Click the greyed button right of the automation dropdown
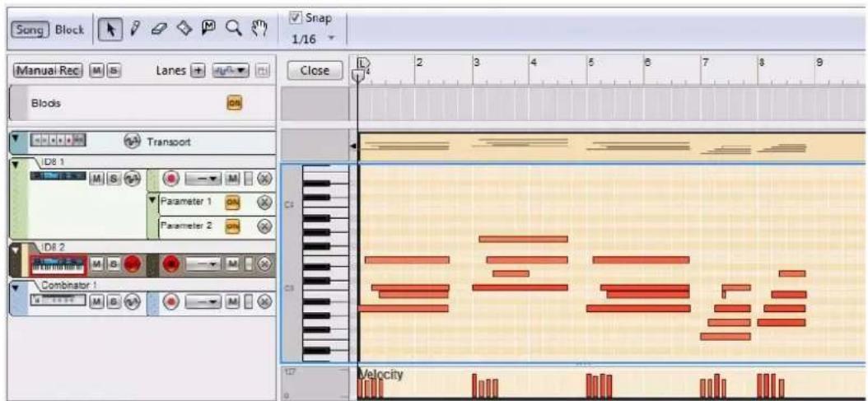Image resolution: width=868 pixels, height=401 pixels. (x=264, y=72)
